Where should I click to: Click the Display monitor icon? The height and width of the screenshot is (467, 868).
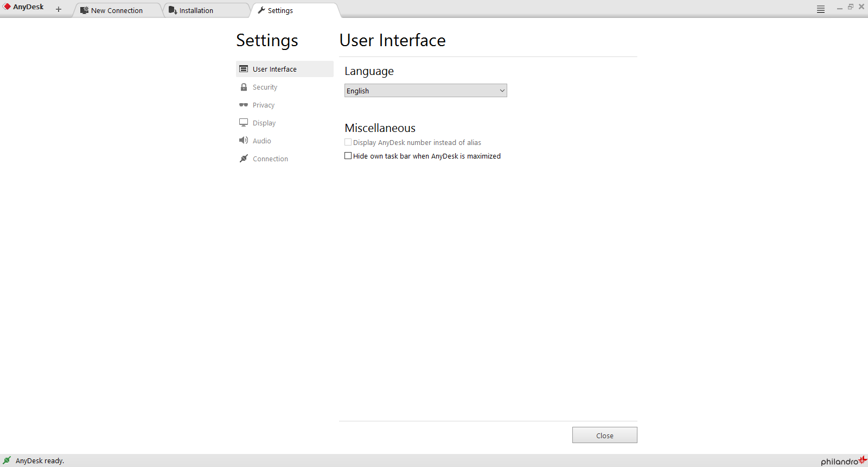click(x=244, y=123)
